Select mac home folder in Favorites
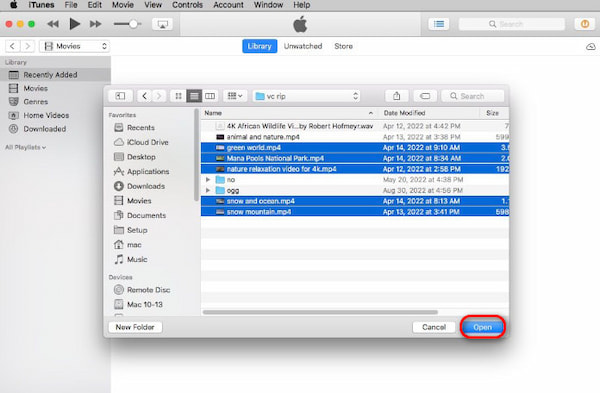 click(x=128, y=245)
